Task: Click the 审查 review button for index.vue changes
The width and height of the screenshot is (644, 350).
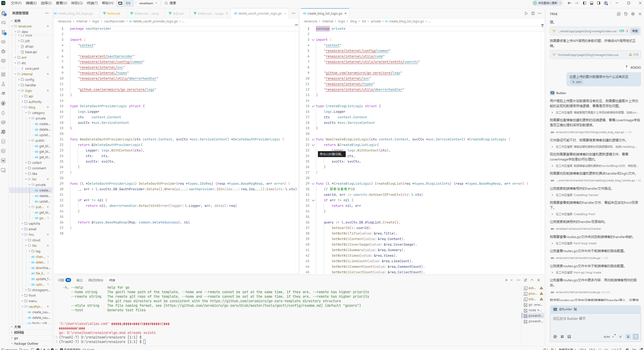Action: point(635,31)
